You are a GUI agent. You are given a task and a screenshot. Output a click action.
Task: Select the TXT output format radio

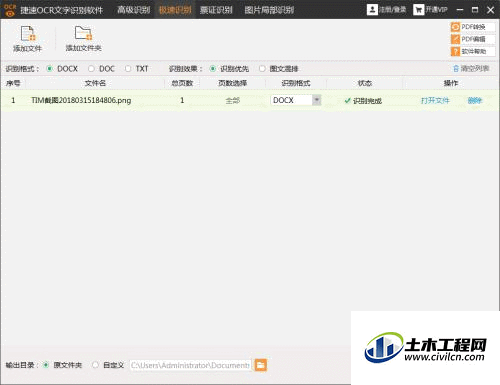128,69
